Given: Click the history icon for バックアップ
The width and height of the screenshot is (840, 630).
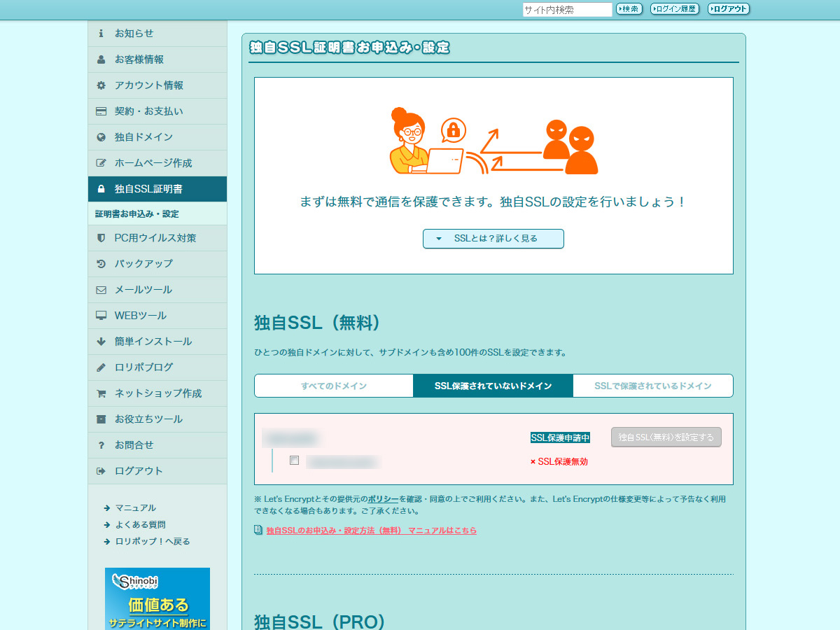Looking at the screenshot, I should (x=101, y=264).
